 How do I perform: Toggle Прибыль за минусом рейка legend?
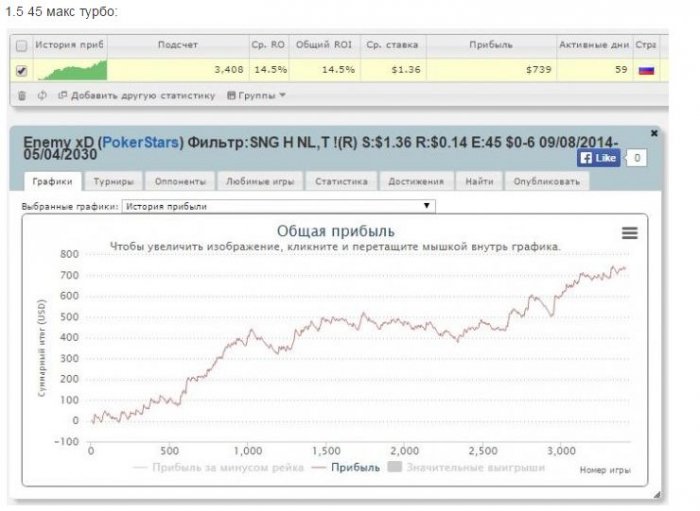coord(219,468)
